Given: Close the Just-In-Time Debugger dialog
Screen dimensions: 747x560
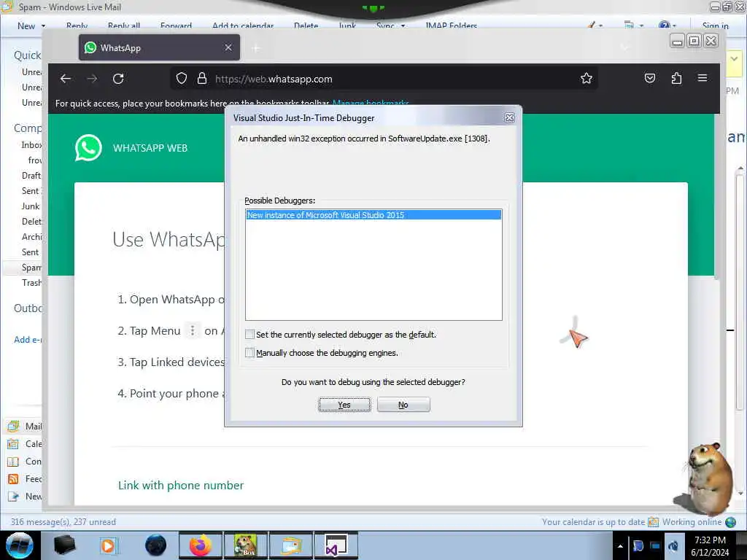Looking at the screenshot, I should tap(509, 117).
